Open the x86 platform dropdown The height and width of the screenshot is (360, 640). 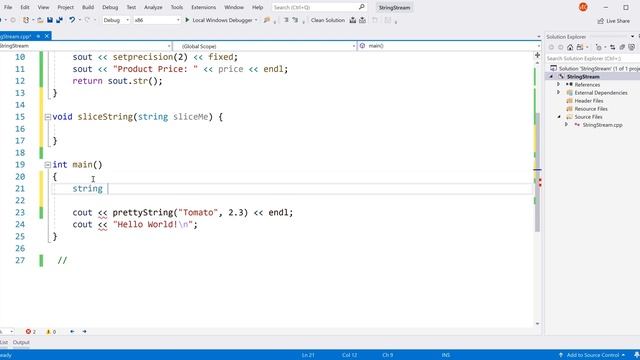[x=157, y=20]
